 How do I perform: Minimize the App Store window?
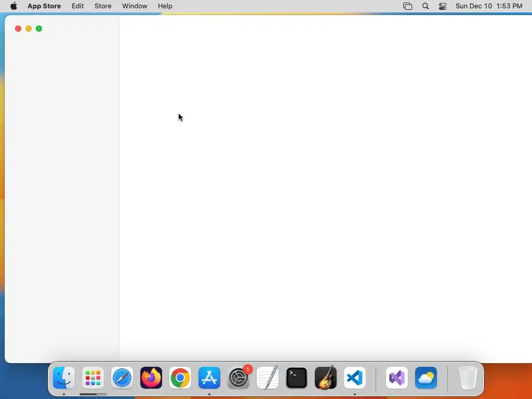click(29, 29)
